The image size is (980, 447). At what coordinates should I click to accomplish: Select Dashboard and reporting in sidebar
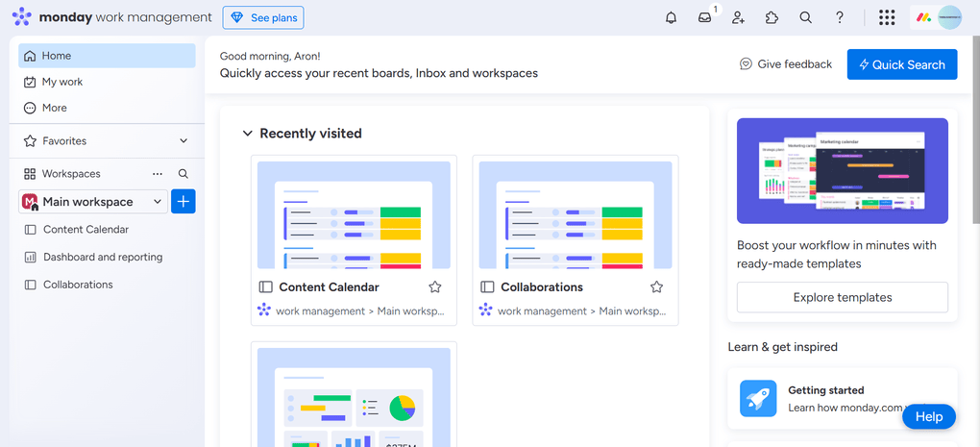pyautogui.click(x=102, y=258)
